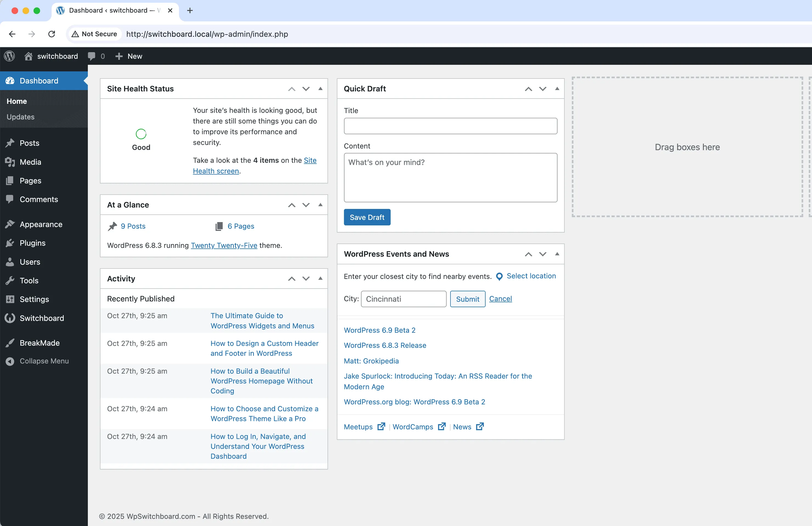Collapse the Site Health Status widget

[x=320, y=89]
